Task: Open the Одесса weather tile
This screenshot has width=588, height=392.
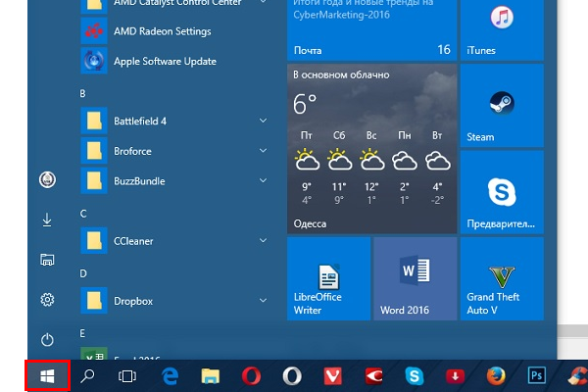Action: coord(371,149)
